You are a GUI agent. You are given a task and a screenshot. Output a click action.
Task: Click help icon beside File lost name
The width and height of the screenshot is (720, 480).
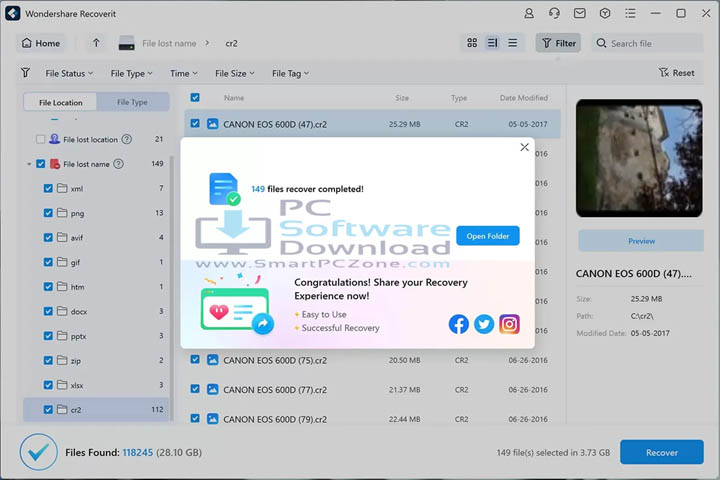[118, 164]
